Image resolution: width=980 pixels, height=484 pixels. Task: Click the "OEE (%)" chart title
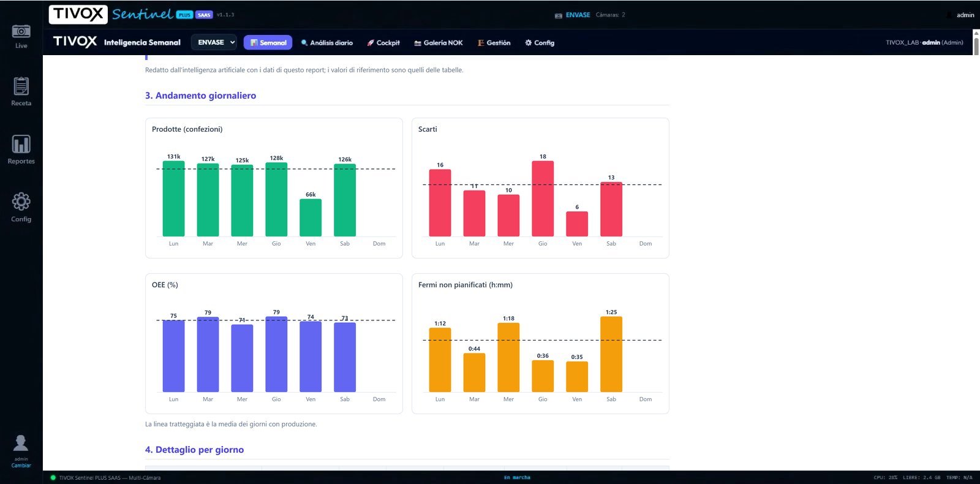[x=165, y=285]
